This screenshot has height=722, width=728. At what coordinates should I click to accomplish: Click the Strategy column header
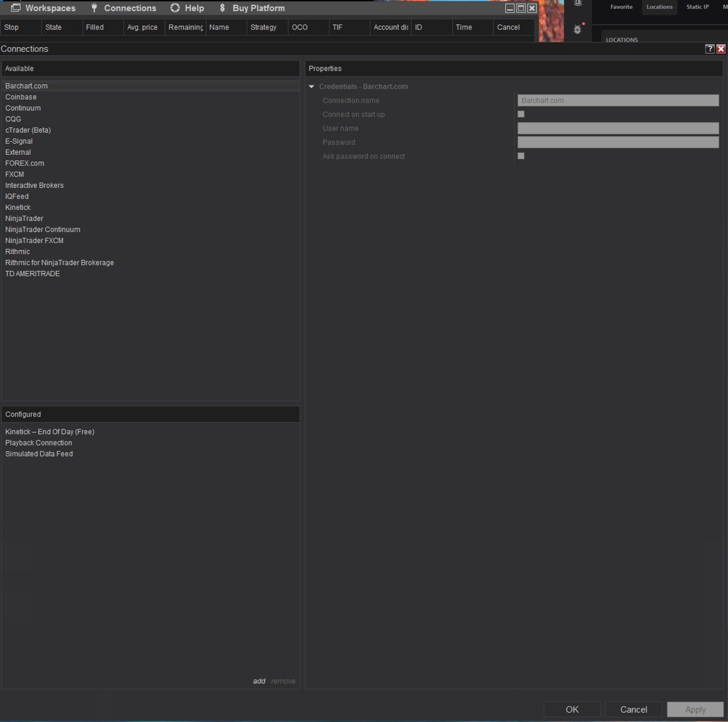coord(268,27)
